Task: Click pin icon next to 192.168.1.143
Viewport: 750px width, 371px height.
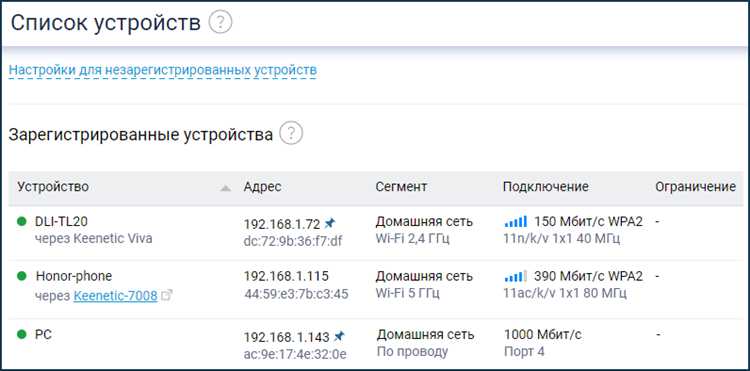Action: point(339,336)
